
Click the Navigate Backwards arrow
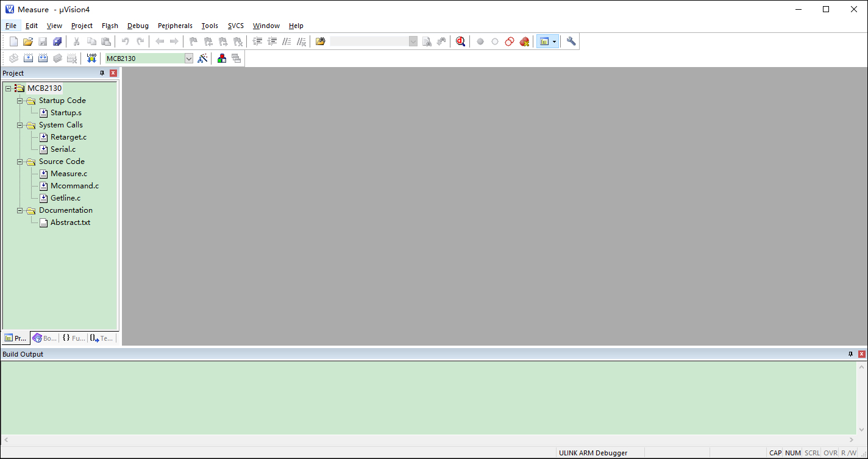160,41
